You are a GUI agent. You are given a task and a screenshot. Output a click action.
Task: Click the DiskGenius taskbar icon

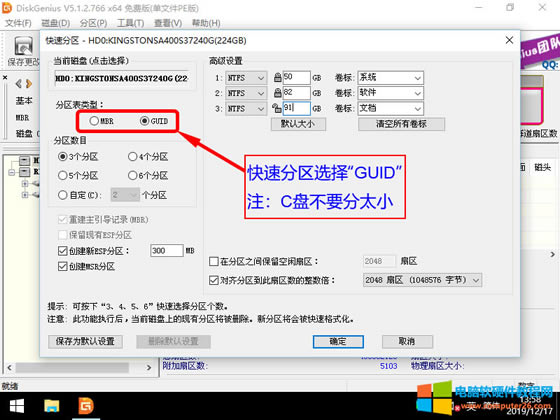(86, 406)
